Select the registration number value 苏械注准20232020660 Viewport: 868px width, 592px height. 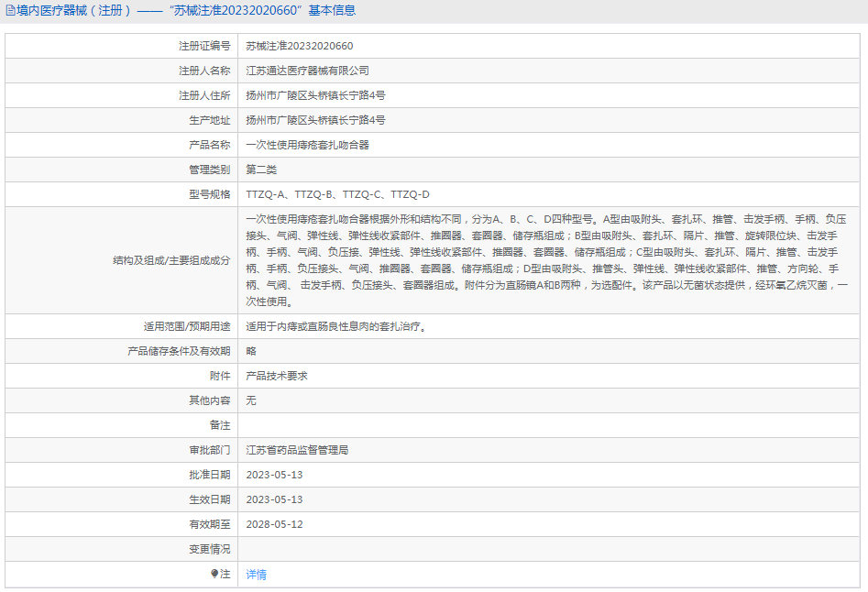[300, 46]
